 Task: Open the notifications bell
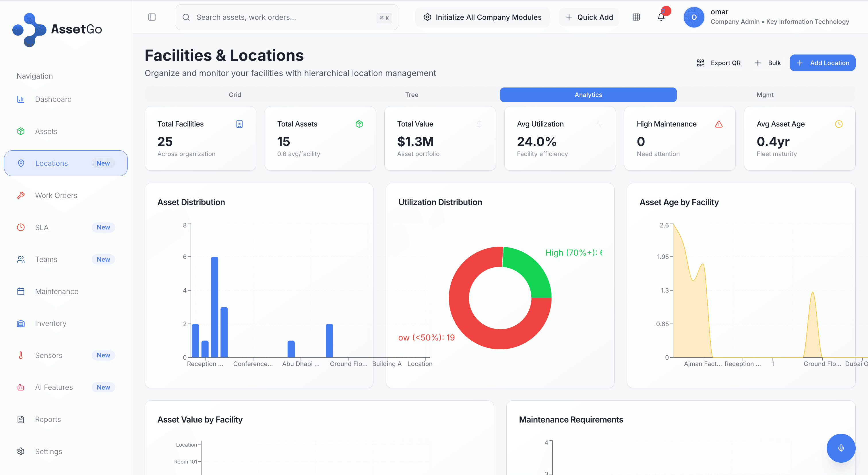(661, 17)
